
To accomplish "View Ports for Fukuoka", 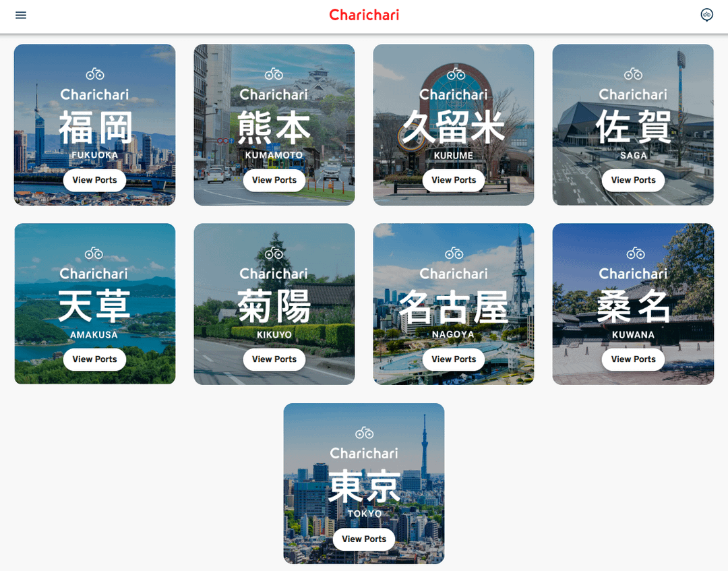I will [95, 180].
